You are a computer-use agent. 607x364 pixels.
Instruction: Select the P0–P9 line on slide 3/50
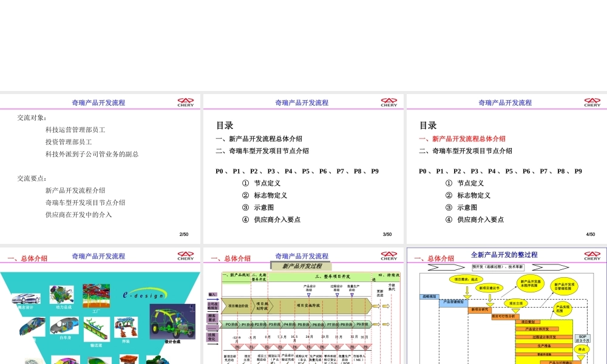point(297,171)
